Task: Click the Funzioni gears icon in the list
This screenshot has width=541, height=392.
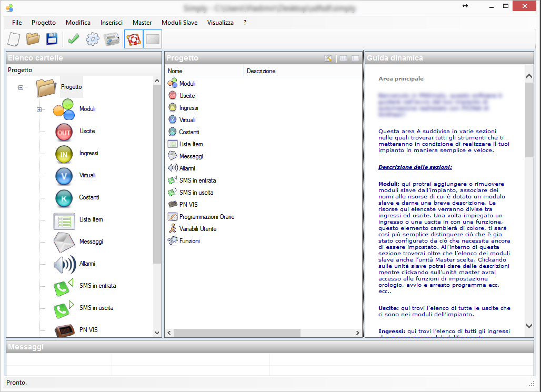Action: tap(173, 241)
